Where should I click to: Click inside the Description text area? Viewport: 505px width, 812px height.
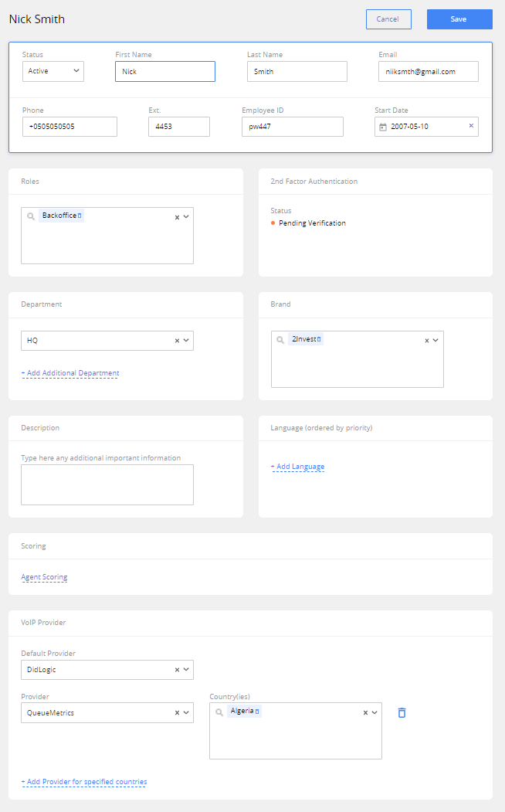click(x=107, y=484)
